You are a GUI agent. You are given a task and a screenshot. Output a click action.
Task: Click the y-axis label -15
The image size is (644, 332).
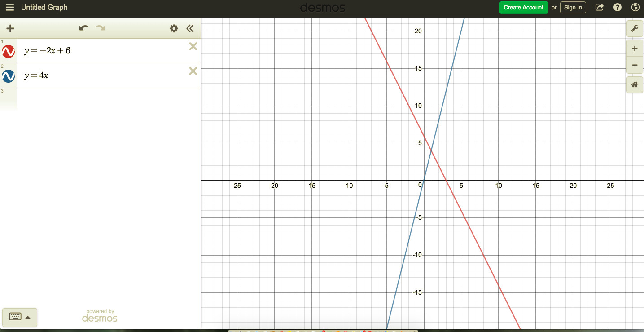[417, 292]
